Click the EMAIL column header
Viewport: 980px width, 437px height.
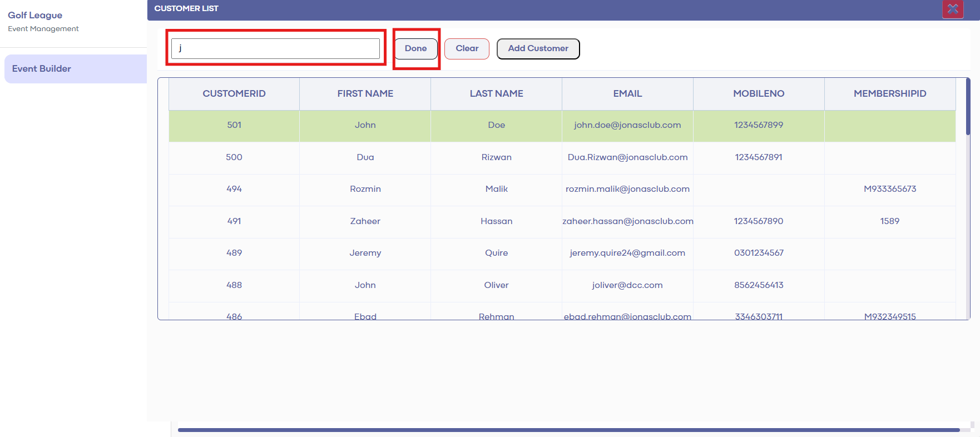627,93
